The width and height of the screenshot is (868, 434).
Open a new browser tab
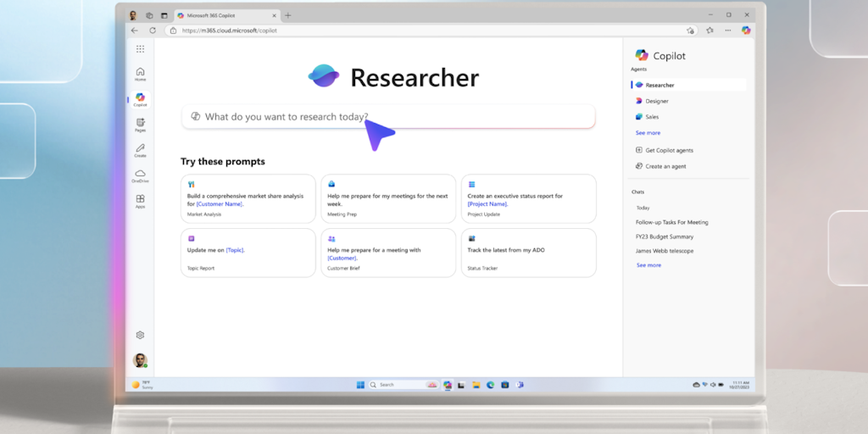coord(288,15)
